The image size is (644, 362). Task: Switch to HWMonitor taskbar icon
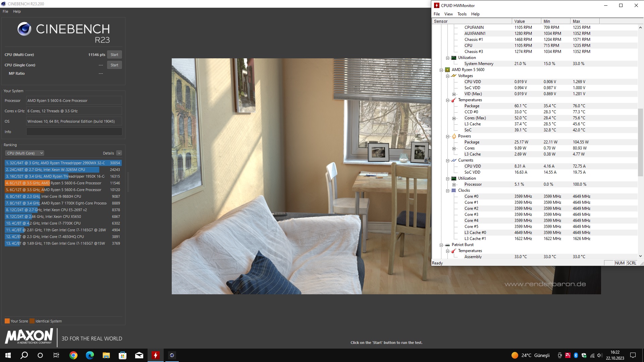click(x=155, y=355)
